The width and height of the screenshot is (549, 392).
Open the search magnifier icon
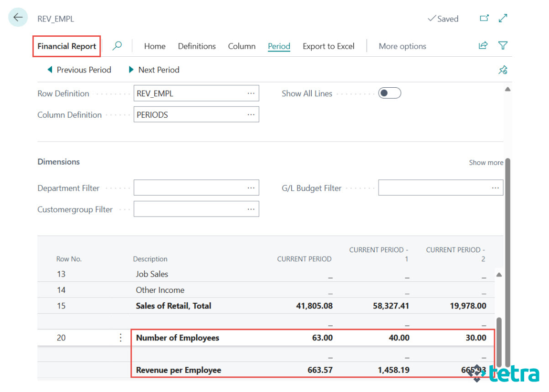click(x=116, y=46)
